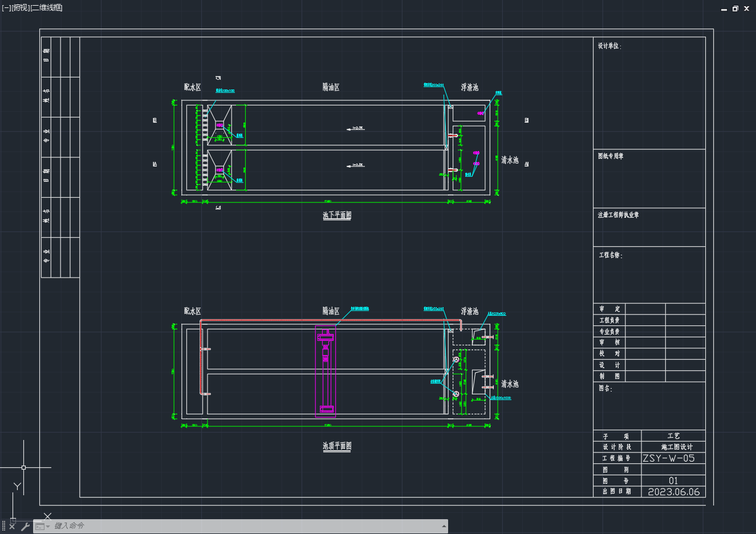Select the 专业负责 row label
Image resolution: width=756 pixels, height=534 pixels.
pyautogui.click(x=609, y=331)
